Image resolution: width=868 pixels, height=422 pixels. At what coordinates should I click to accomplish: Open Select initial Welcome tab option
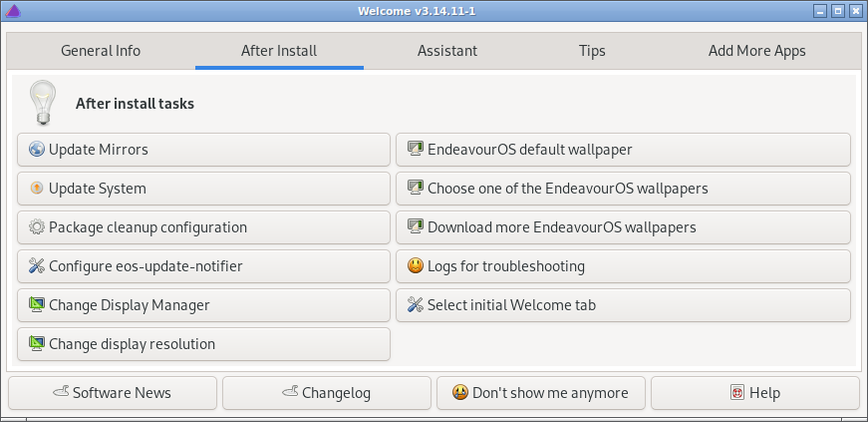(623, 304)
